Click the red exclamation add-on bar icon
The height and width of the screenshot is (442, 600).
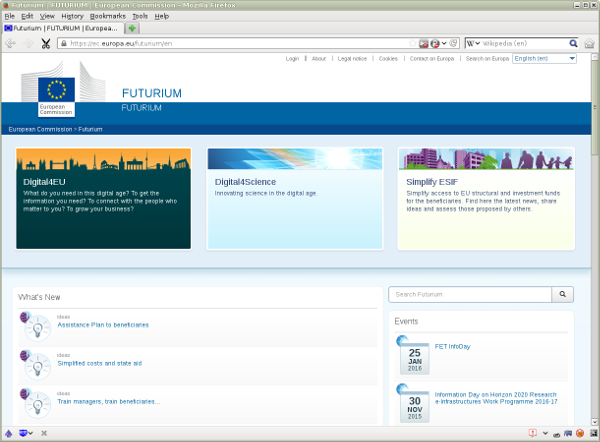(532, 433)
